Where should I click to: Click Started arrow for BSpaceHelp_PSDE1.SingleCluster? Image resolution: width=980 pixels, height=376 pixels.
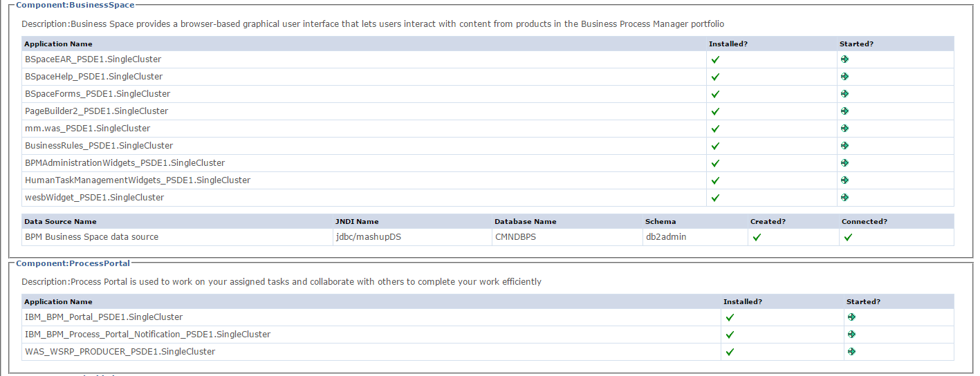coord(844,76)
